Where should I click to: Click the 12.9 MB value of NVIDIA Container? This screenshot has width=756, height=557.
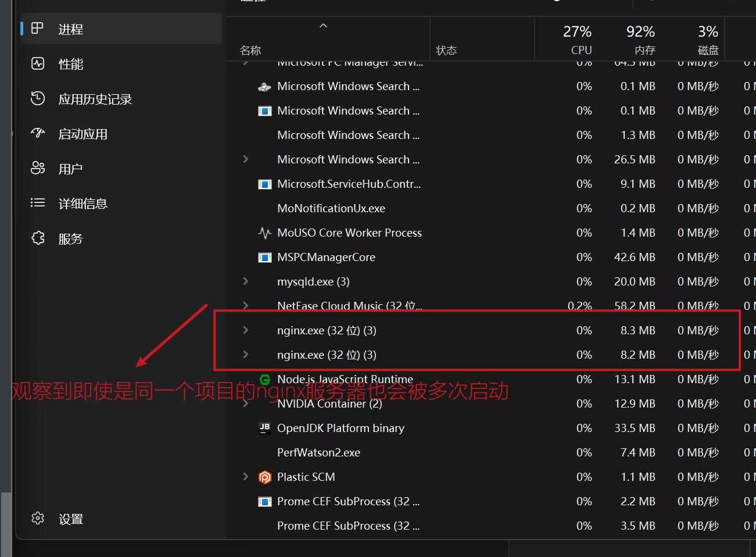635,404
